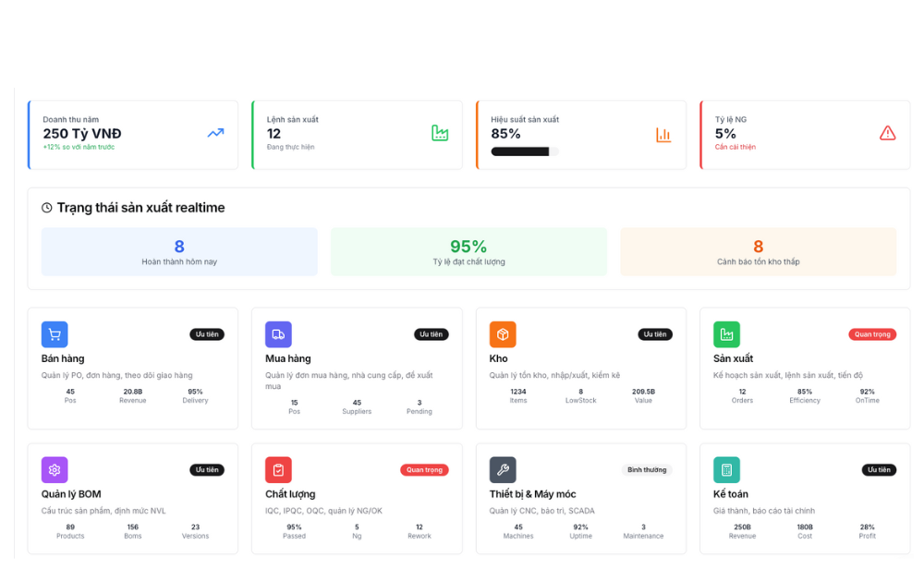
Task: Click the Cần cải thiện warning text
Action: coord(735,147)
